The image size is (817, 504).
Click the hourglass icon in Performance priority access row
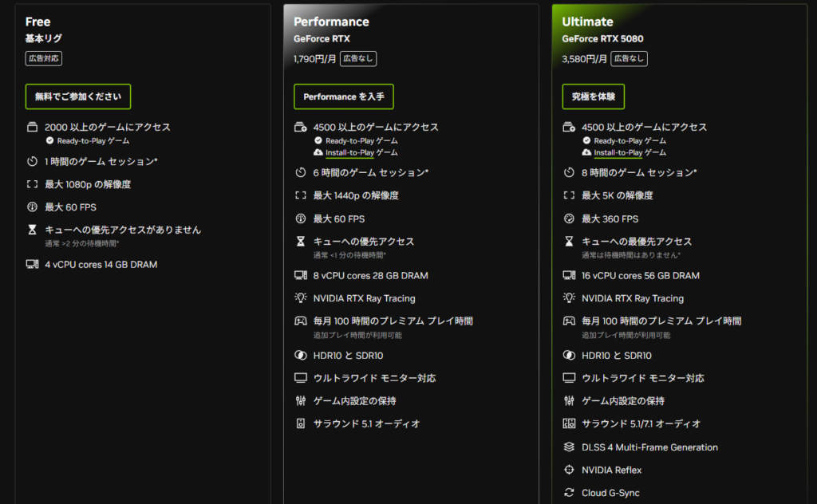pyautogui.click(x=301, y=242)
